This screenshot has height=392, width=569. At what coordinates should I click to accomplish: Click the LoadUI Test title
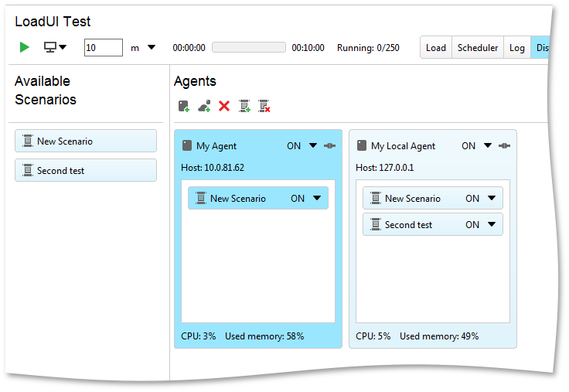pyautogui.click(x=53, y=22)
